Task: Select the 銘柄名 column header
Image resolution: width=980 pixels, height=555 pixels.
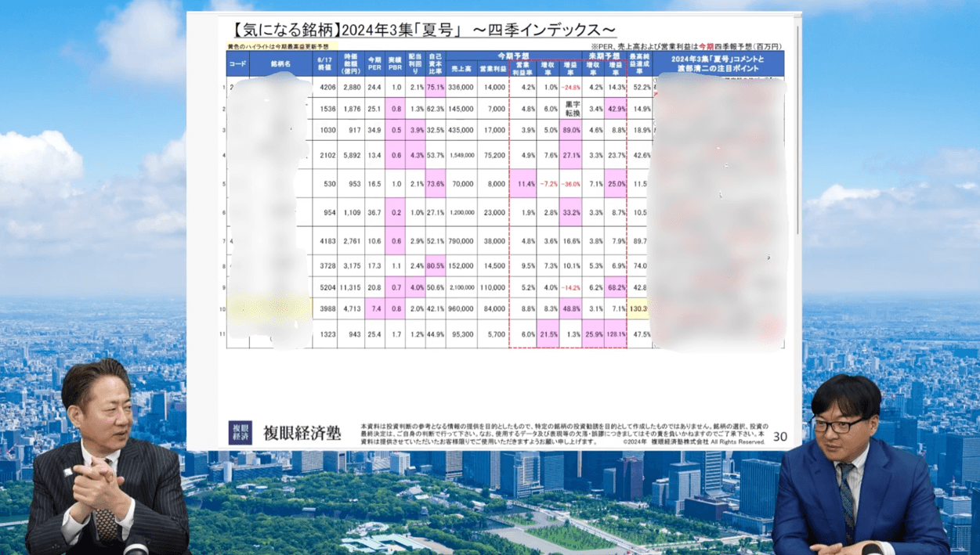Action: pos(280,63)
